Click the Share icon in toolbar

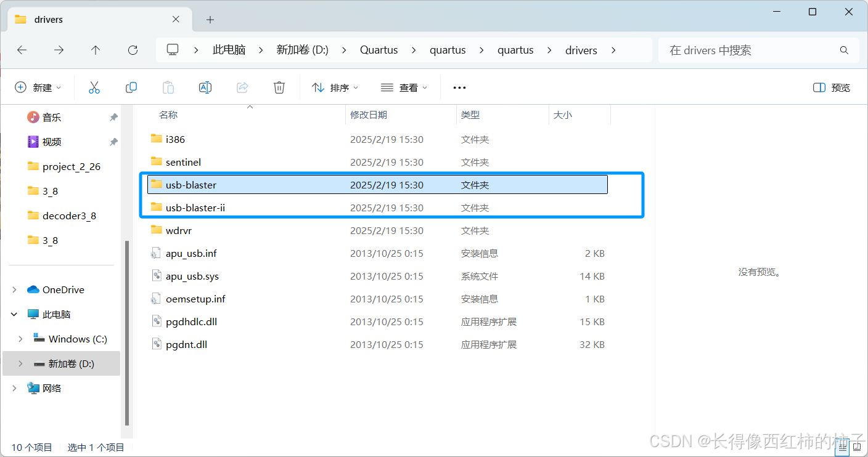(x=242, y=87)
